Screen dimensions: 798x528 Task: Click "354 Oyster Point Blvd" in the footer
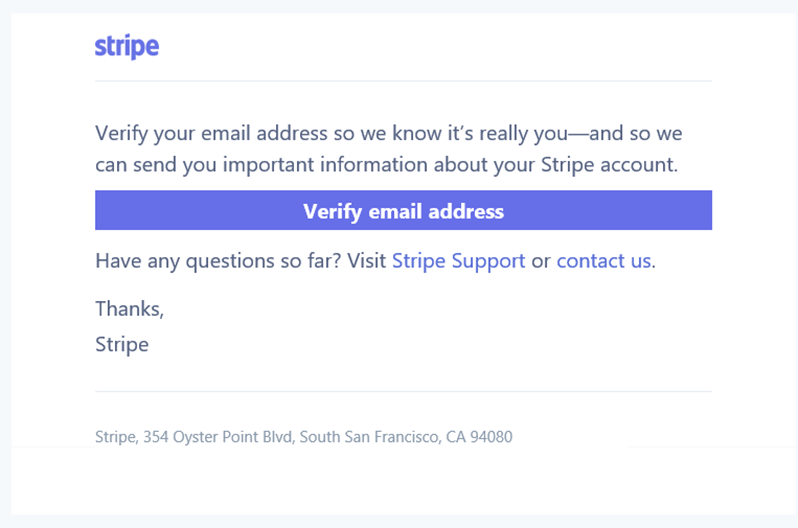coord(219,437)
